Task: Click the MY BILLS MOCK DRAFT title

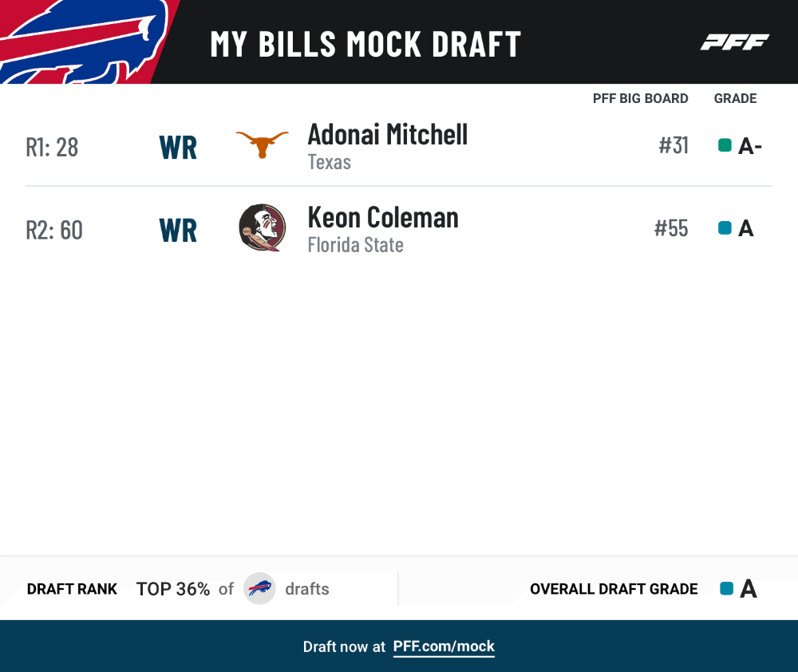Action: click(x=365, y=44)
